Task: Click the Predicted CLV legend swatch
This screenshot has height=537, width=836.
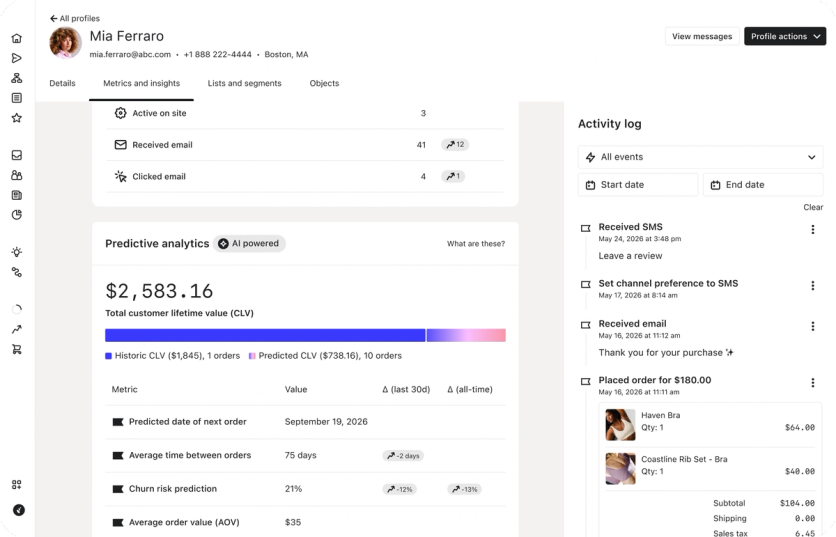Action: pos(252,356)
